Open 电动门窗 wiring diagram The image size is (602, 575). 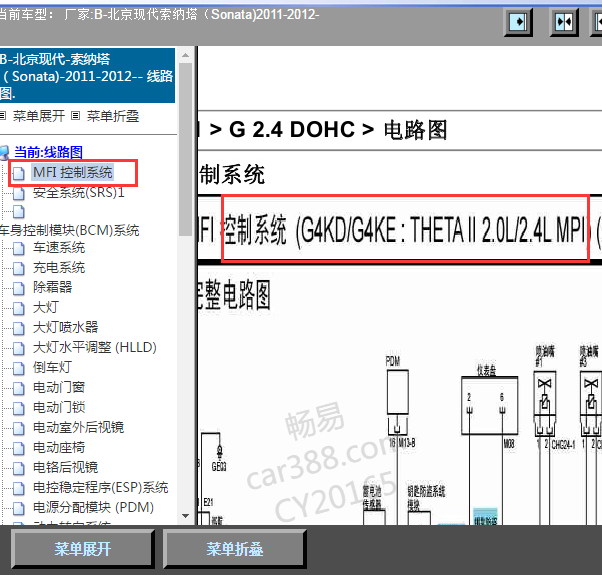59,387
